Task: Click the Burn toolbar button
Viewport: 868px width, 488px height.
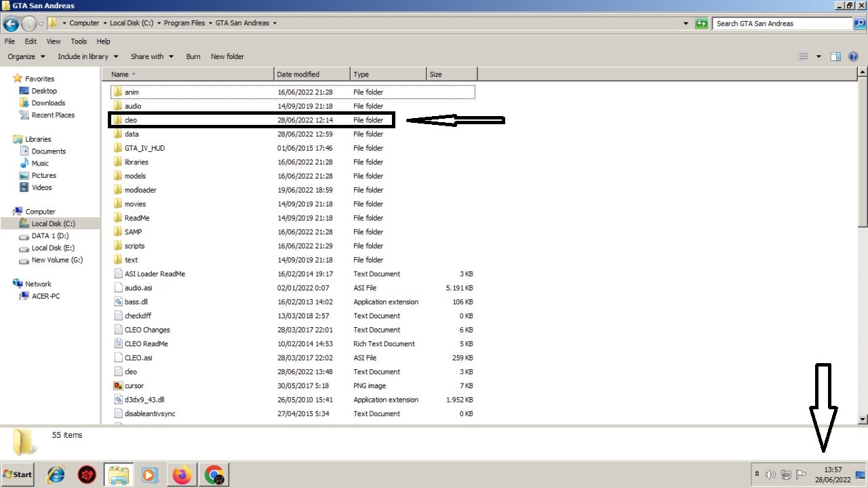Action: point(193,56)
